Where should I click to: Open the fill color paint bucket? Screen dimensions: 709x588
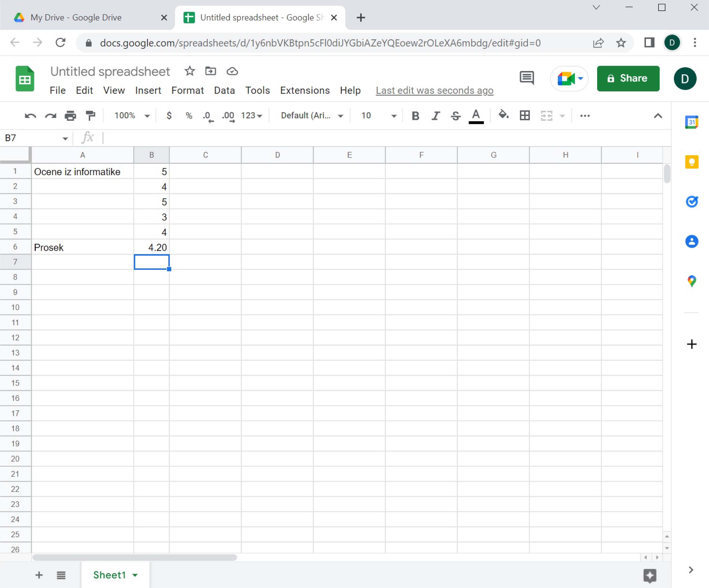503,115
